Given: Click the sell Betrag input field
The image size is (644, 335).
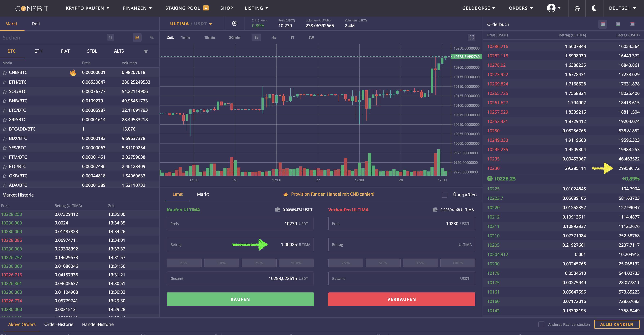Looking at the screenshot, I should click(x=401, y=245).
